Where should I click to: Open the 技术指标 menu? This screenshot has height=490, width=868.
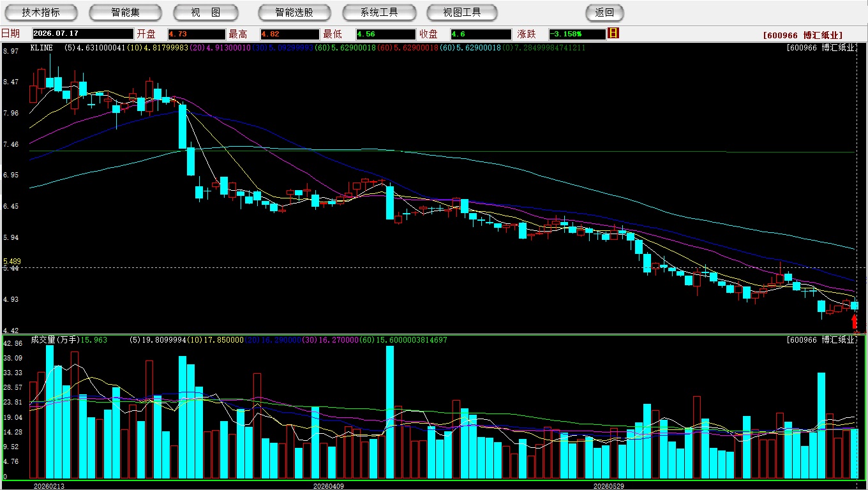pos(41,12)
